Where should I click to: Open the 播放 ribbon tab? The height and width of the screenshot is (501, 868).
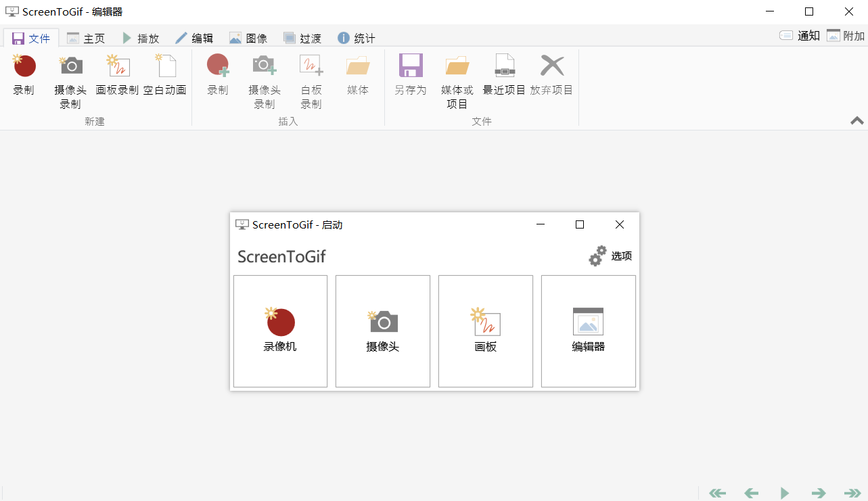(x=140, y=38)
